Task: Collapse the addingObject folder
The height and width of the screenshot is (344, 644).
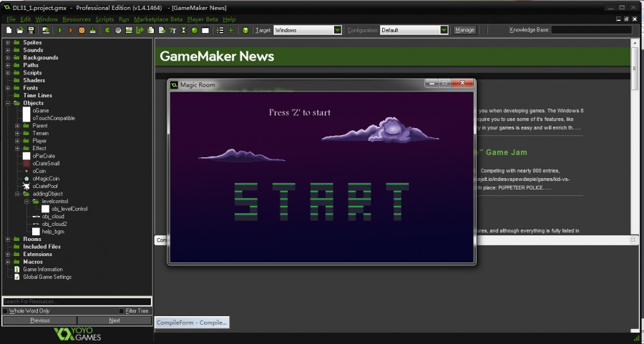Action: [17, 194]
